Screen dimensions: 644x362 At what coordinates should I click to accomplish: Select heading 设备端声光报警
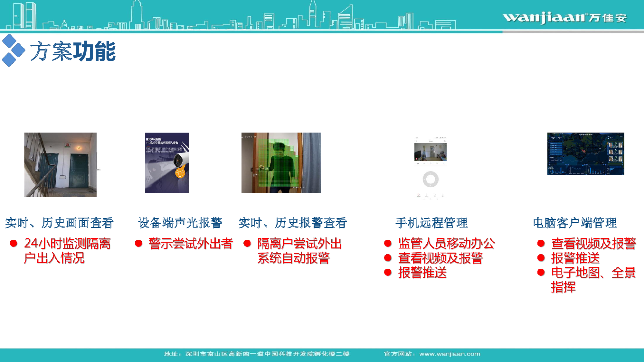[180, 223]
